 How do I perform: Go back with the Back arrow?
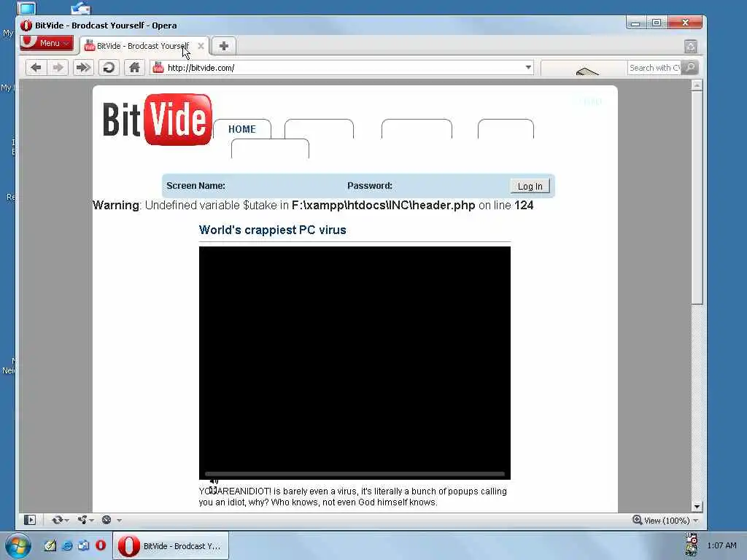tap(36, 68)
